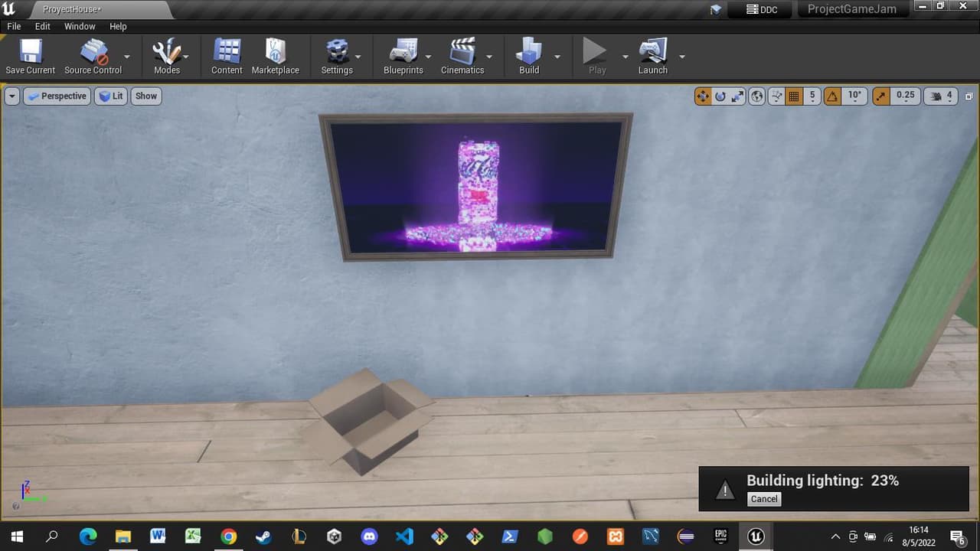Open the Edit menu
980x551 pixels.
[42, 26]
